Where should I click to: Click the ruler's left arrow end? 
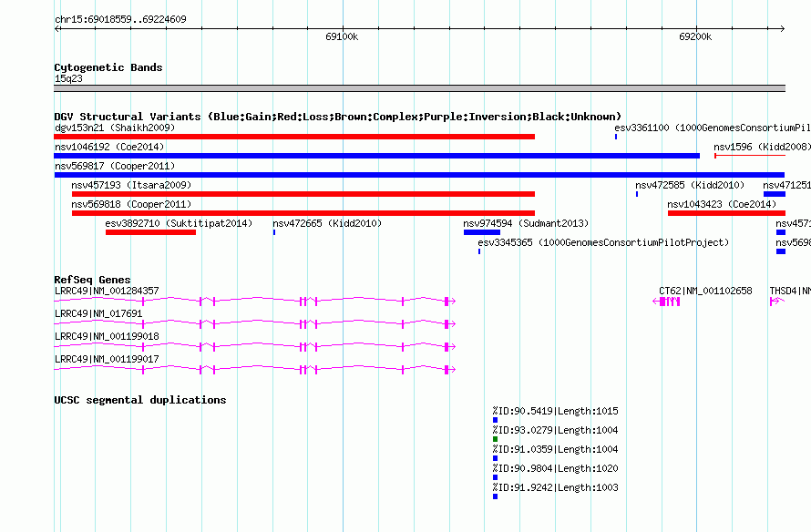(x=57, y=28)
